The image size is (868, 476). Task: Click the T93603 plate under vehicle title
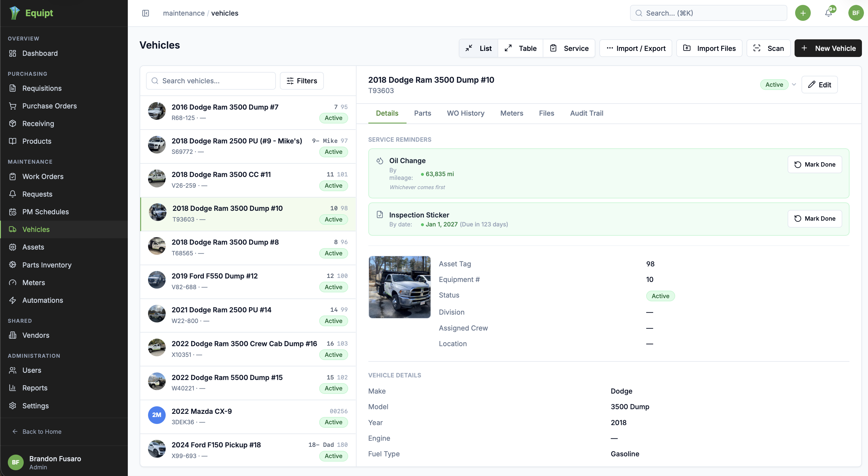point(381,91)
